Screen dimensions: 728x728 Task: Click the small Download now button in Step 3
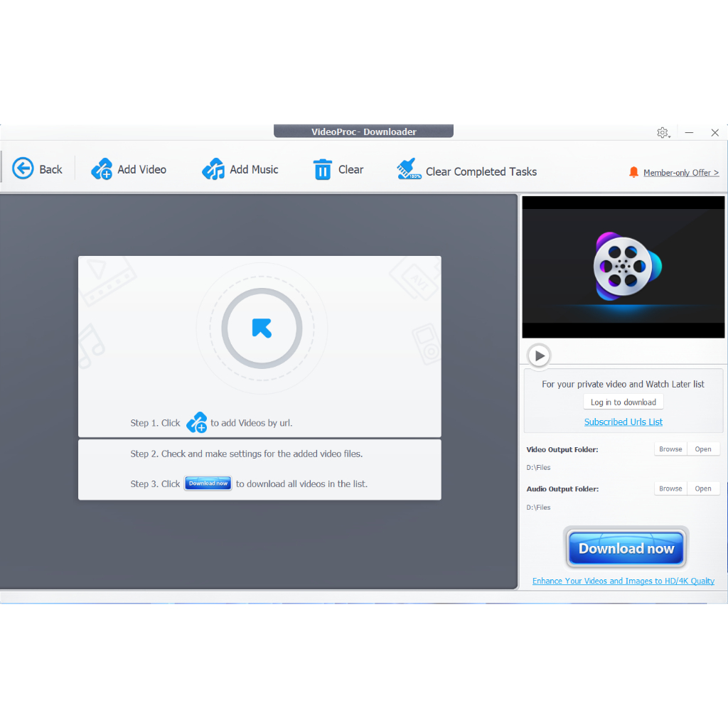pos(208,483)
